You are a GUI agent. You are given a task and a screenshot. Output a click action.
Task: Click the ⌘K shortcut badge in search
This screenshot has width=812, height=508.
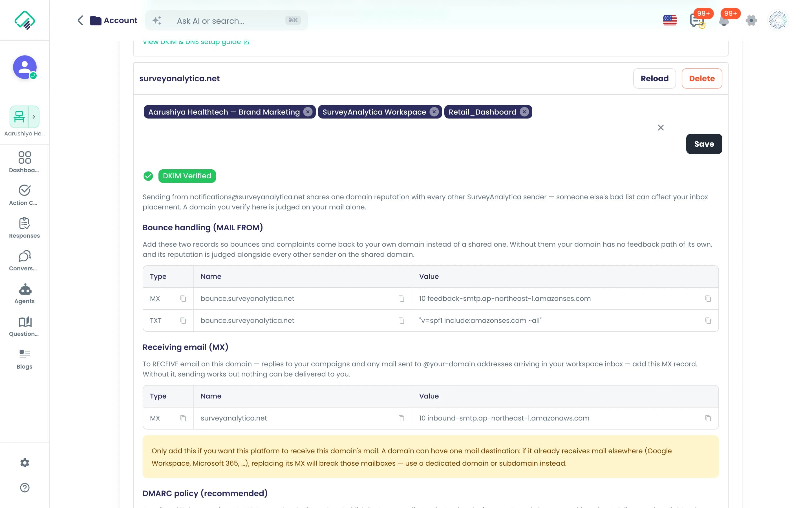click(293, 20)
